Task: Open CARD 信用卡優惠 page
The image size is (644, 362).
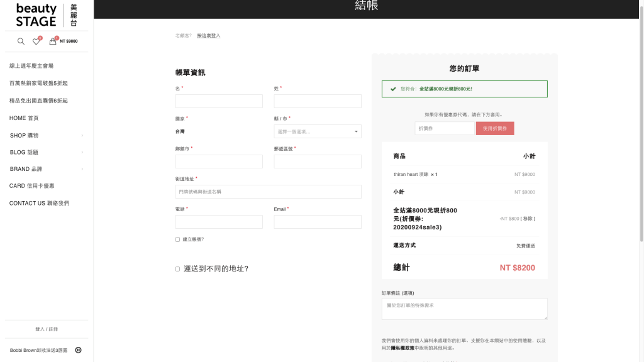Action: [31, 186]
